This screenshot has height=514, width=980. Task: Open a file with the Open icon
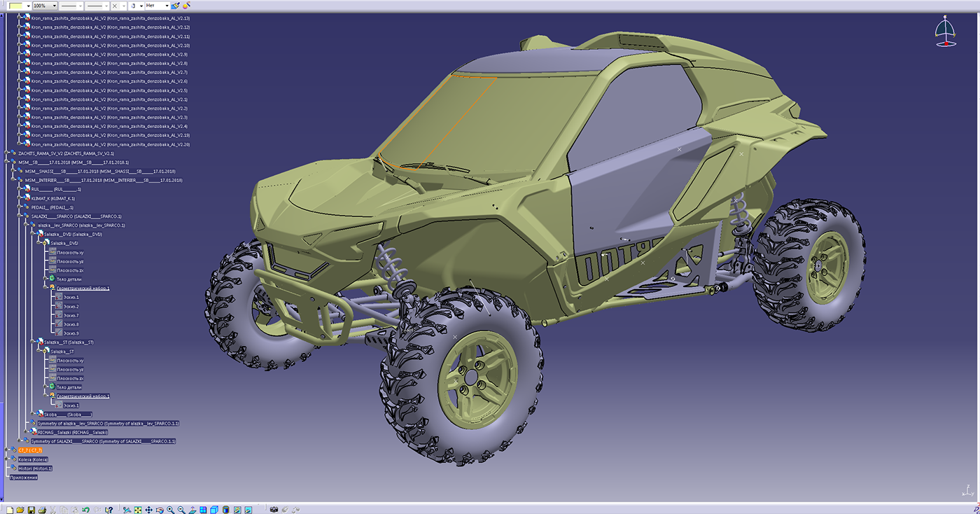tap(21, 509)
